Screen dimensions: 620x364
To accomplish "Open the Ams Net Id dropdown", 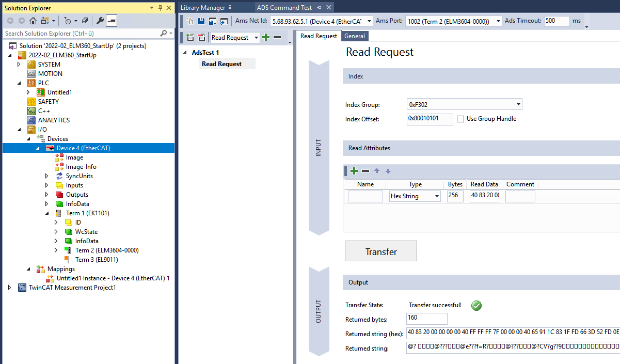I will [369, 21].
